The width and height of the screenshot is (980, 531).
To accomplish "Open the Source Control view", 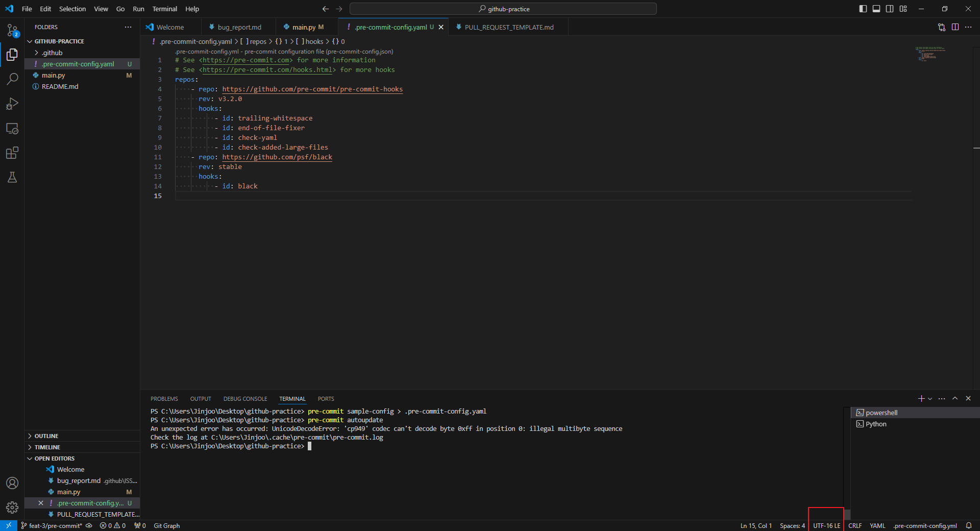I will [x=12, y=30].
